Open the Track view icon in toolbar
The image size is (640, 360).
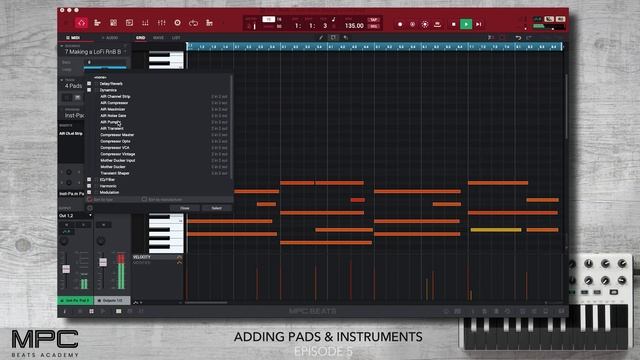(x=97, y=23)
